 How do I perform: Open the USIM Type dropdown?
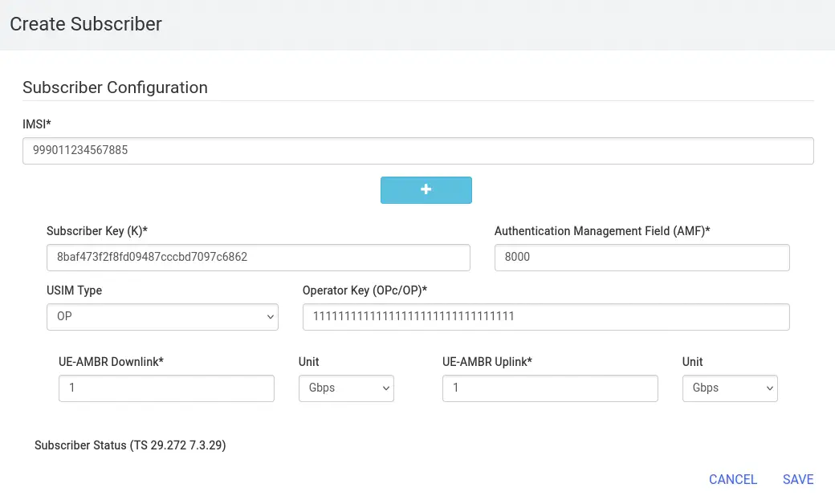(162, 317)
